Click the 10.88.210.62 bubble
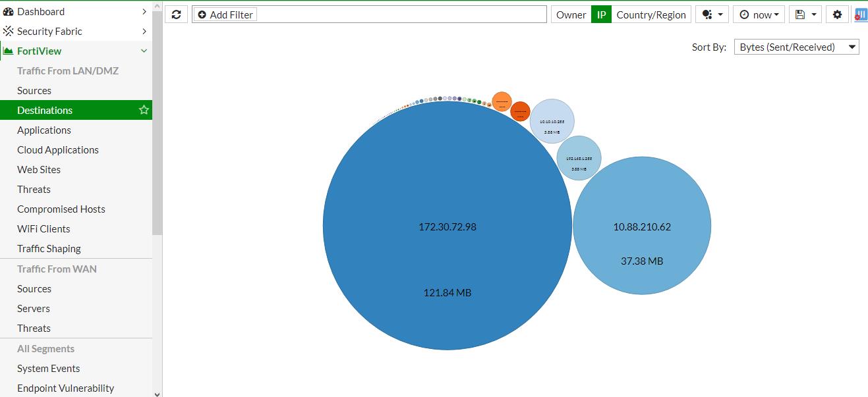This screenshot has width=868, height=397. 642,225
